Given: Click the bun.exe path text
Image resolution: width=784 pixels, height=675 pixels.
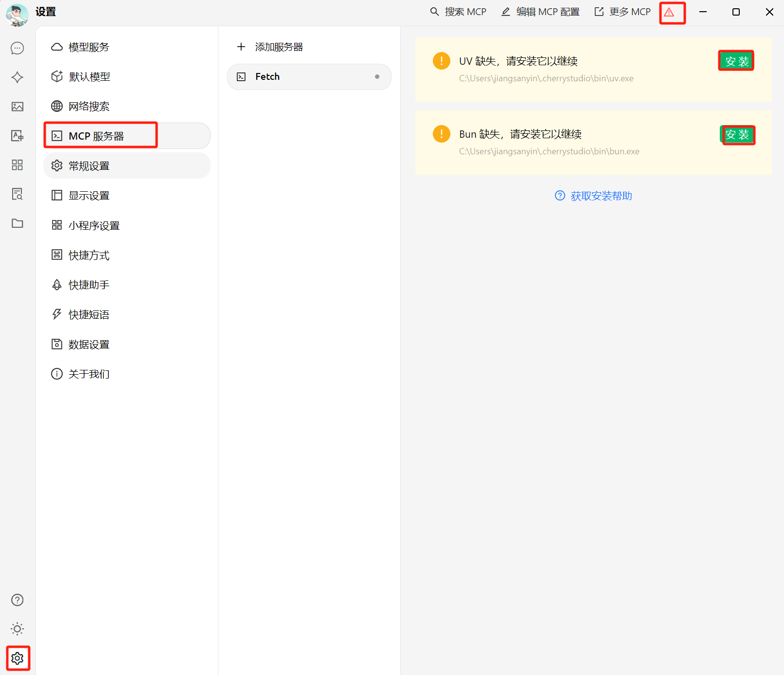Looking at the screenshot, I should tap(549, 151).
